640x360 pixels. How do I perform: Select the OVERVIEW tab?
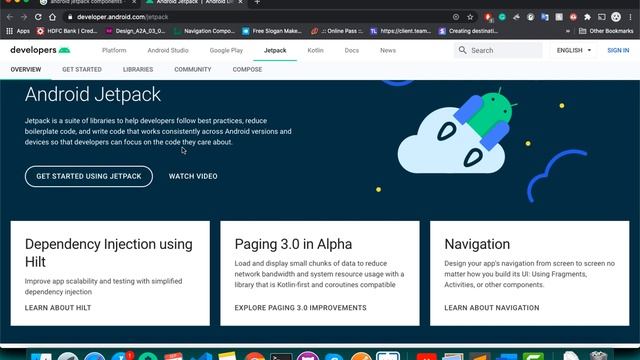(26, 70)
